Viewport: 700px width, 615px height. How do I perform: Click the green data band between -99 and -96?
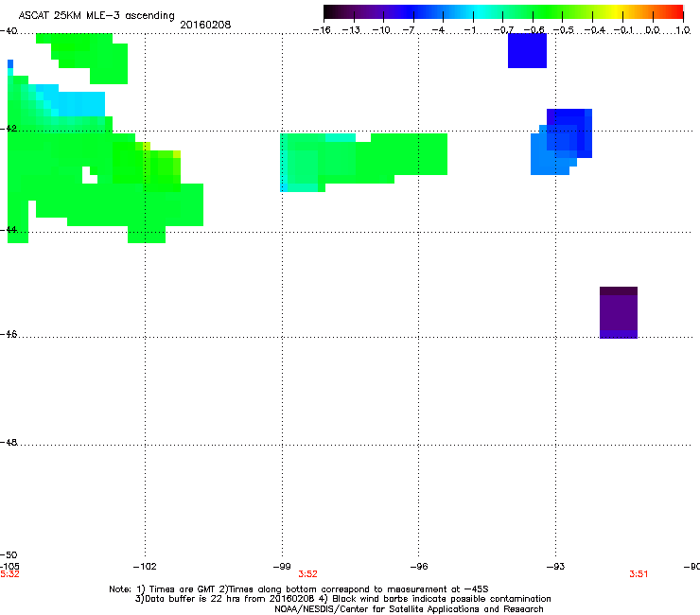[x=363, y=163]
